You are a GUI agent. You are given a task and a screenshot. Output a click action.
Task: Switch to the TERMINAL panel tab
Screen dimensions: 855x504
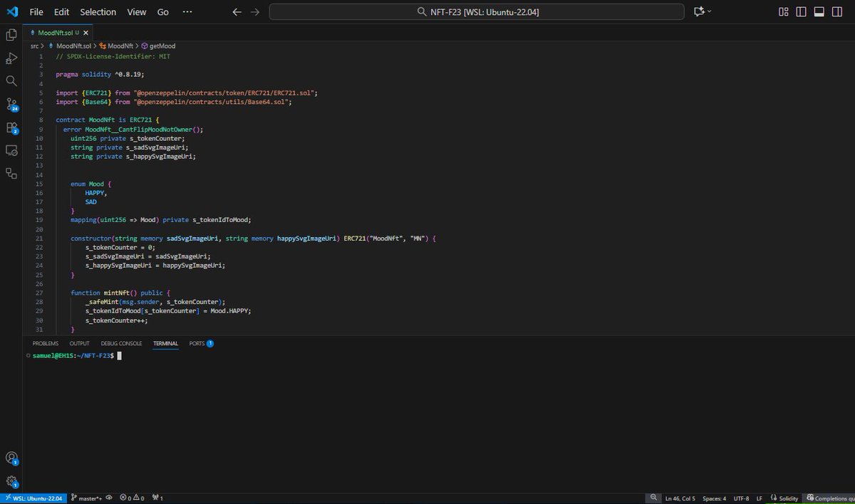[x=165, y=343]
